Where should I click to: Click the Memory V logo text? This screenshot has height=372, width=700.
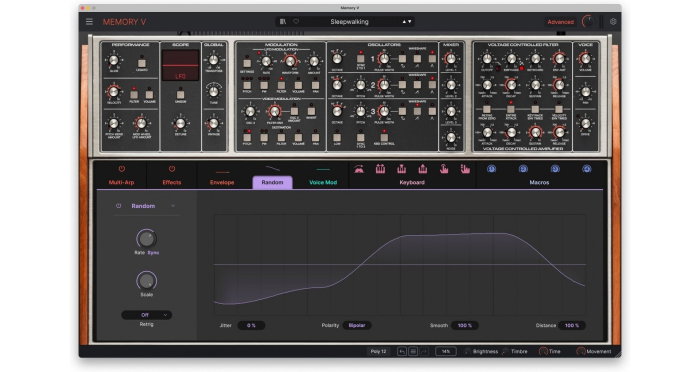point(124,21)
